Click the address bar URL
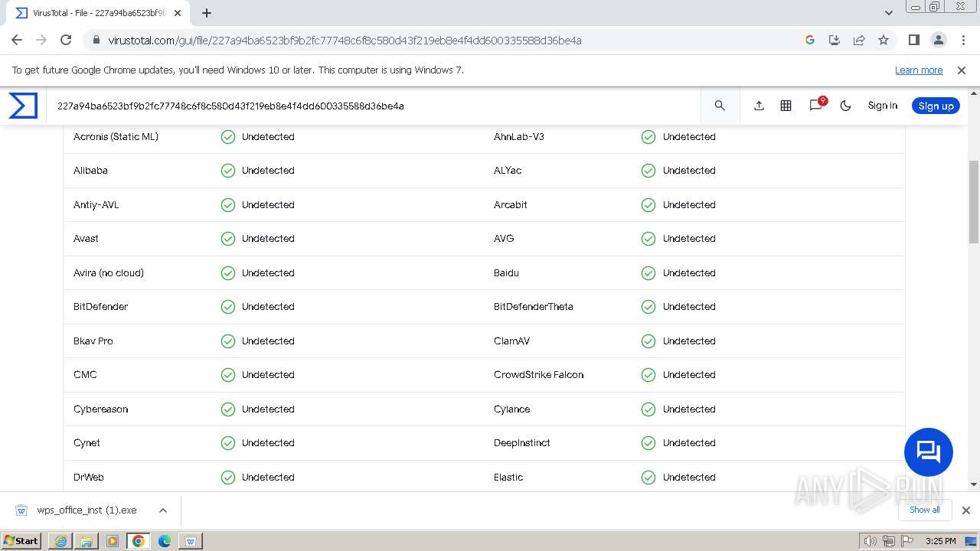This screenshot has height=551, width=980. 345,40
